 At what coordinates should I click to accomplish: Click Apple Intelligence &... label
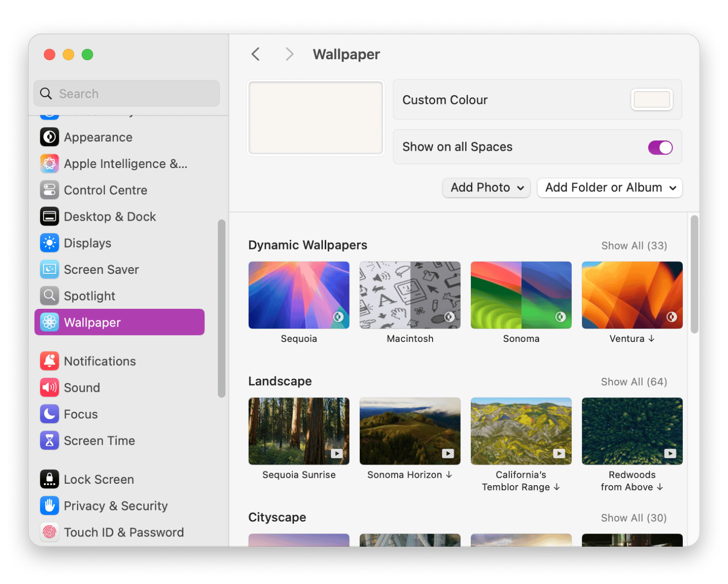(x=126, y=164)
